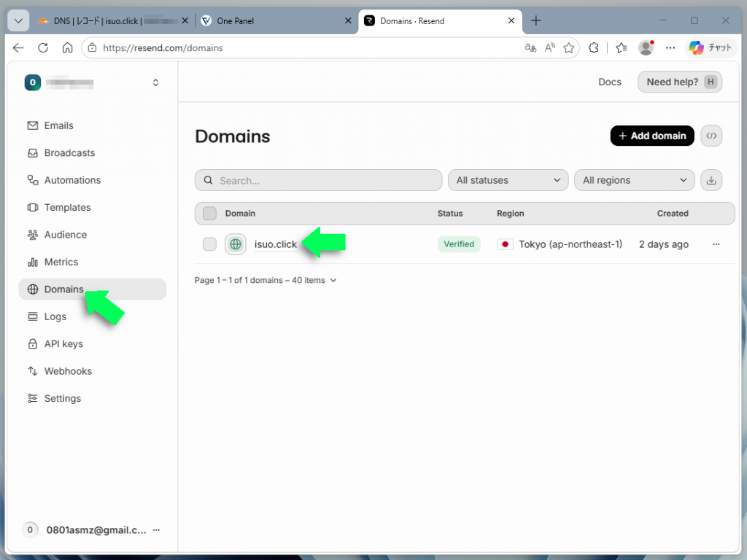Open the API code snippet icon button
The image size is (747, 560).
(711, 136)
